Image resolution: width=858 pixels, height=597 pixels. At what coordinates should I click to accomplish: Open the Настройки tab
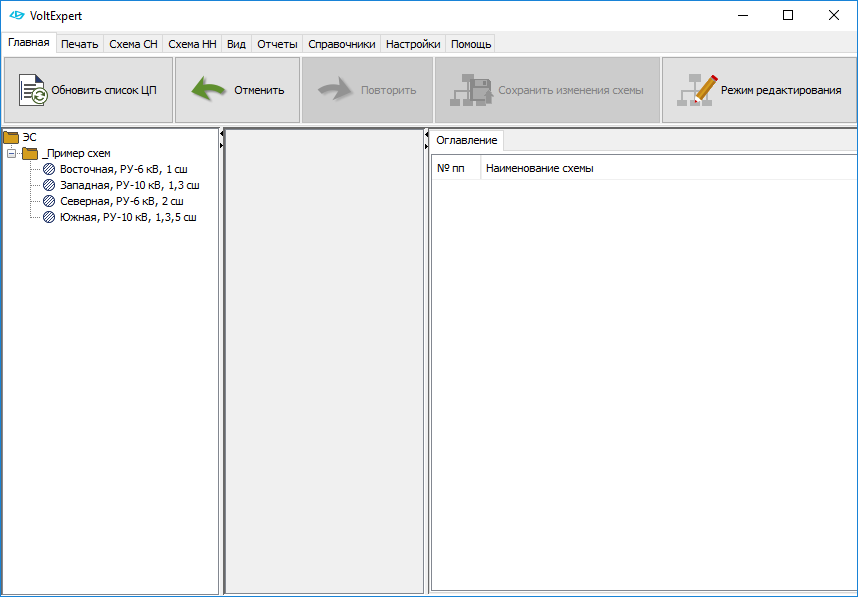point(413,44)
